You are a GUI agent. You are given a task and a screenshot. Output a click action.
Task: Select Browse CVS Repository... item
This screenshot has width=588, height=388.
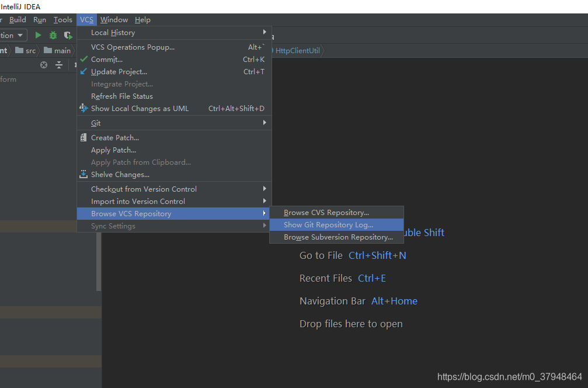pyautogui.click(x=336, y=212)
